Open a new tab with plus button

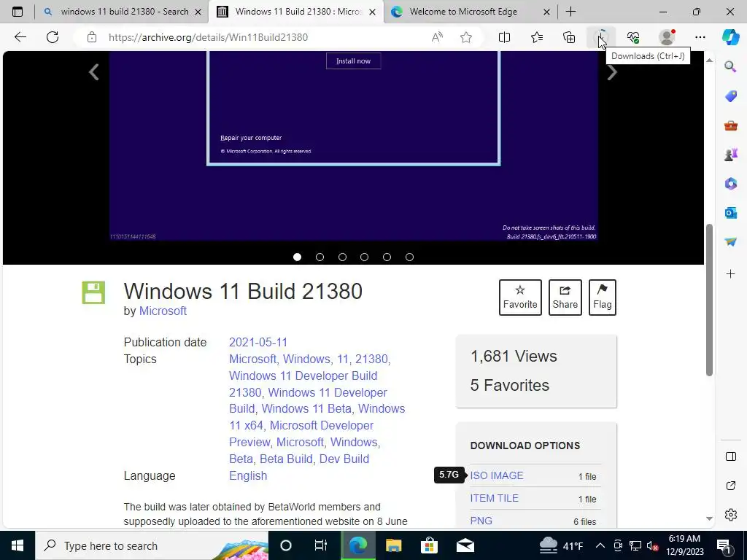tap(570, 12)
